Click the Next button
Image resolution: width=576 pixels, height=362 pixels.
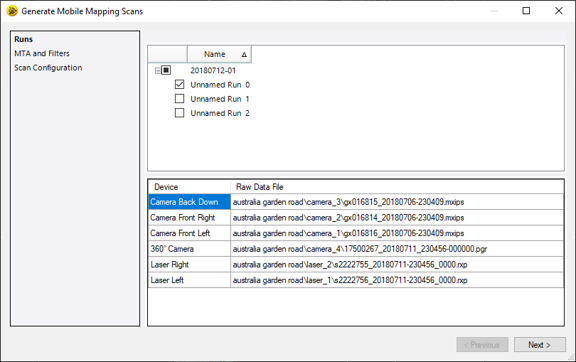[x=540, y=345]
